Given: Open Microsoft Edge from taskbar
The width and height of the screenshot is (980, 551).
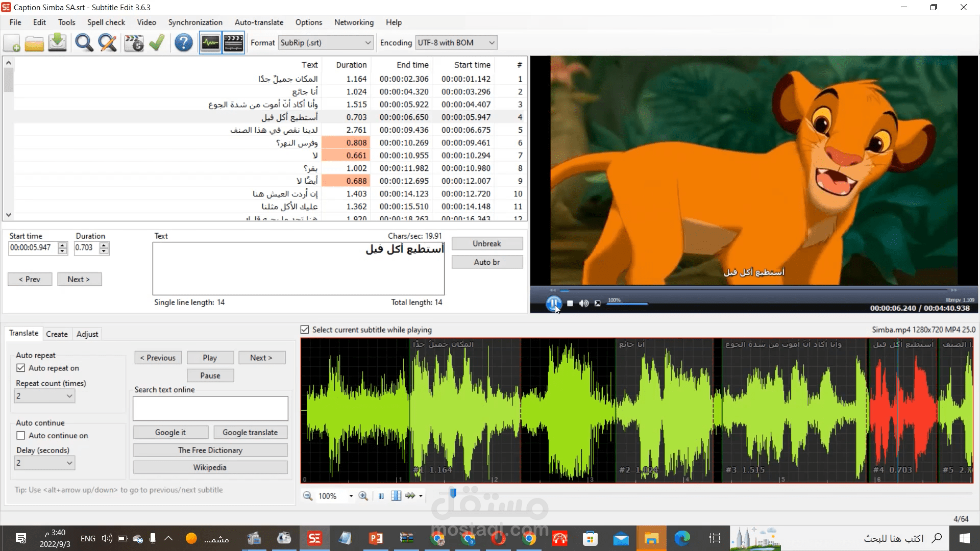Looking at the screenshot, I should click(682, 538).
